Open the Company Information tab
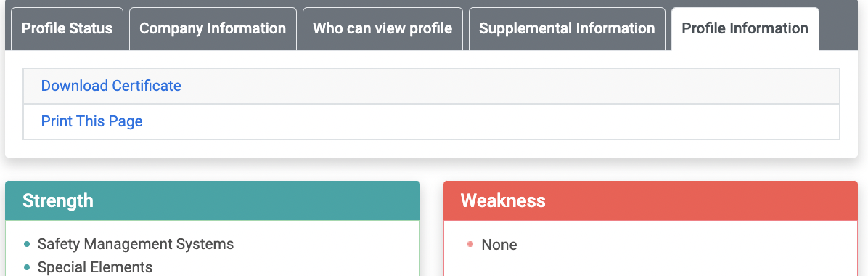This screenshot has width=868, height=276. click(213, 29)
